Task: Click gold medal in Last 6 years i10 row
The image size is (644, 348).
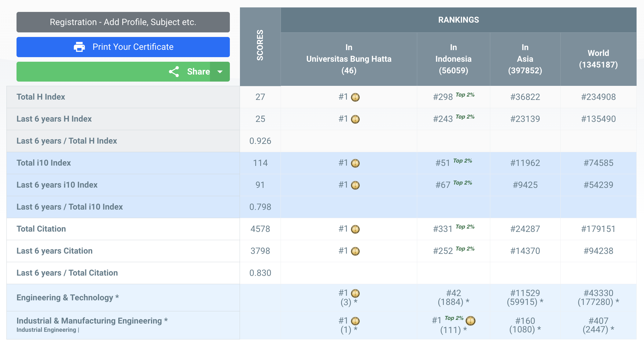Action: click(x=355, y=185)
